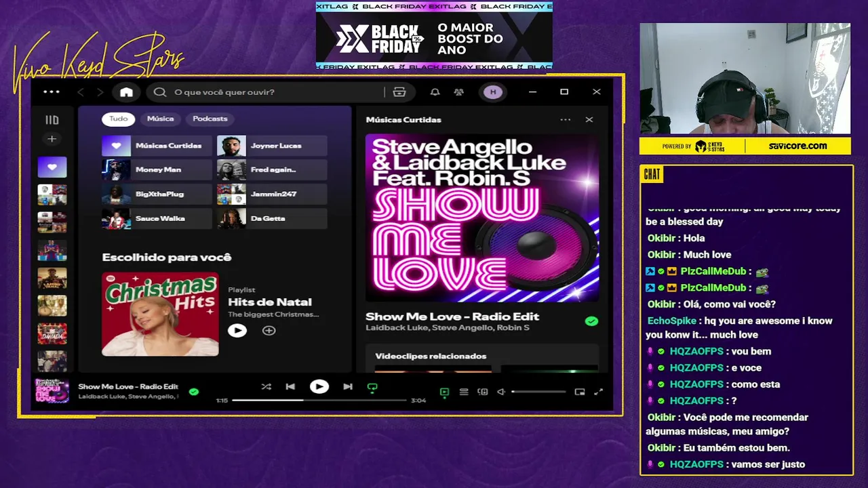Toggle the Now Playing view icon
Screen dimensions: 868x488
tap(444, 392)
